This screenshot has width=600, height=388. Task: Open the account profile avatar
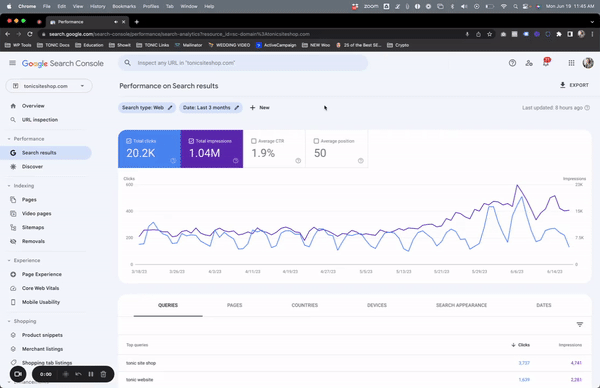click(x=588, y=63)
